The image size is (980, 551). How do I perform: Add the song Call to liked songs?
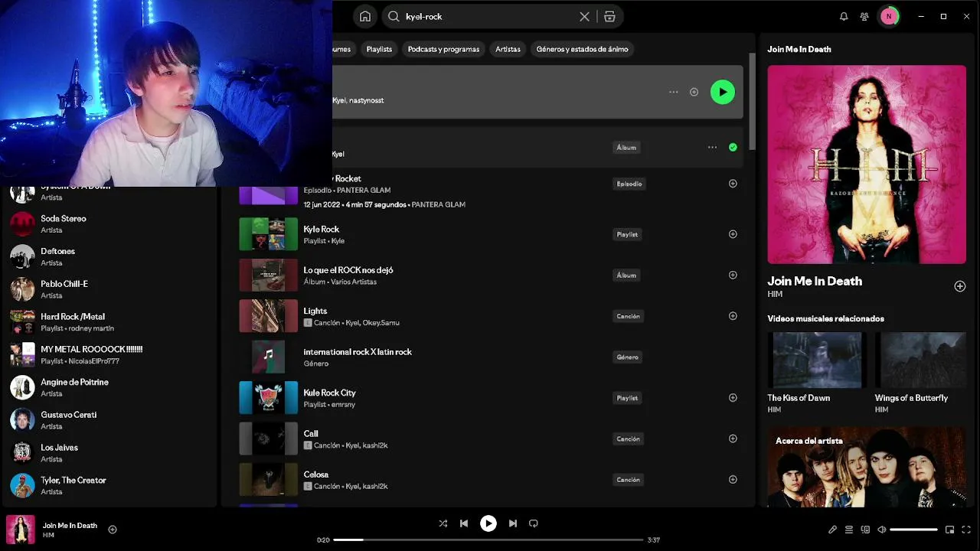click(733, 439)
